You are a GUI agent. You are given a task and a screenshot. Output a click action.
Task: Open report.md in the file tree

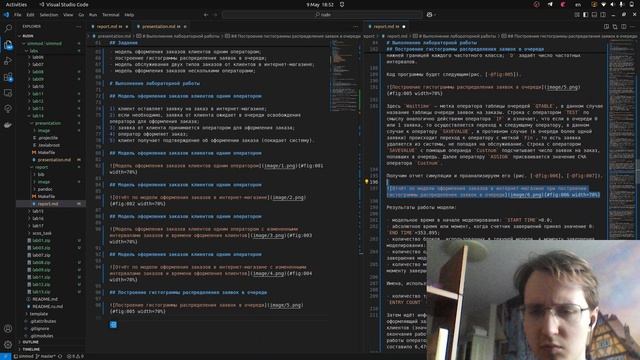tap(48, 204)
